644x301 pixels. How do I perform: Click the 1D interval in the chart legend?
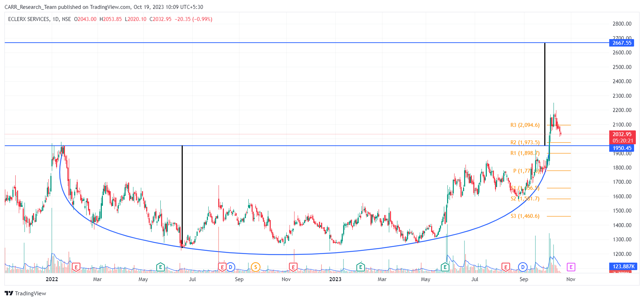pyautogui.click(x=56, y=19)
